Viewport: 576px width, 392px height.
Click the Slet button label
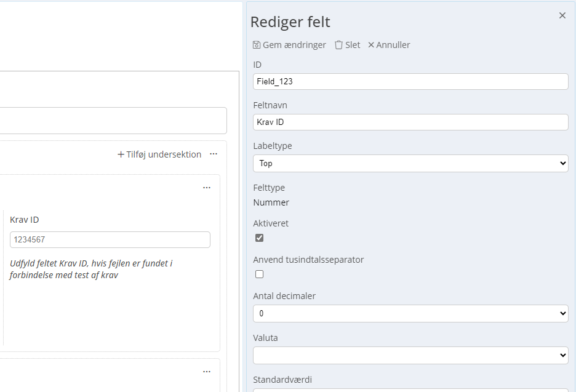353,45
